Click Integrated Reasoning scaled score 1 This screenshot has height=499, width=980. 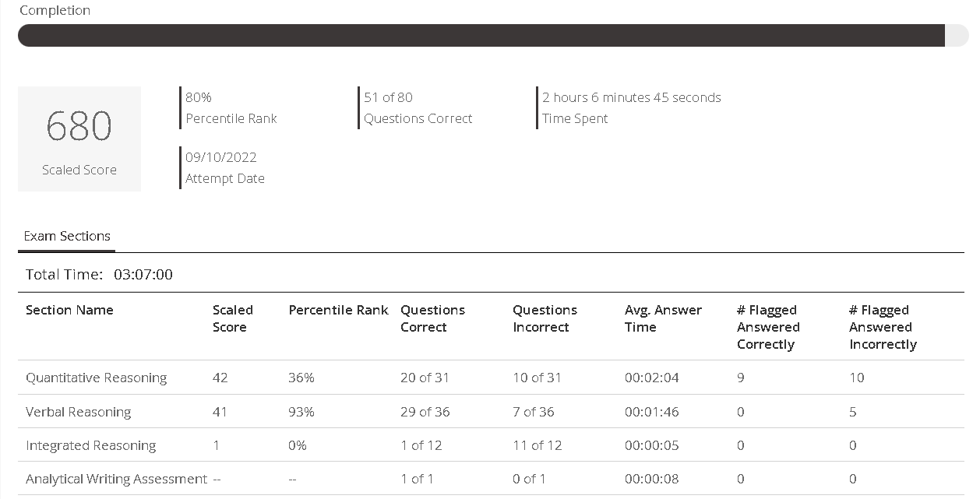[x=216, y=445]
